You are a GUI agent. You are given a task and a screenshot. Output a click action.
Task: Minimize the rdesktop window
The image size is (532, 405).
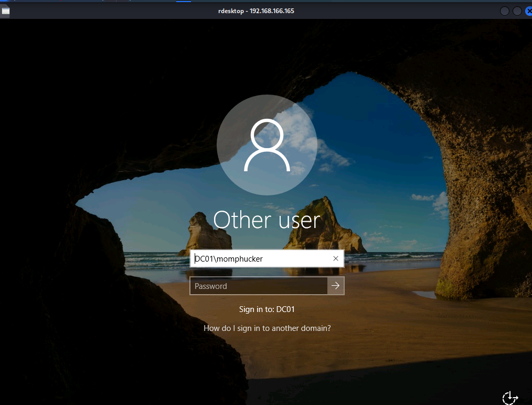[505, 11]
